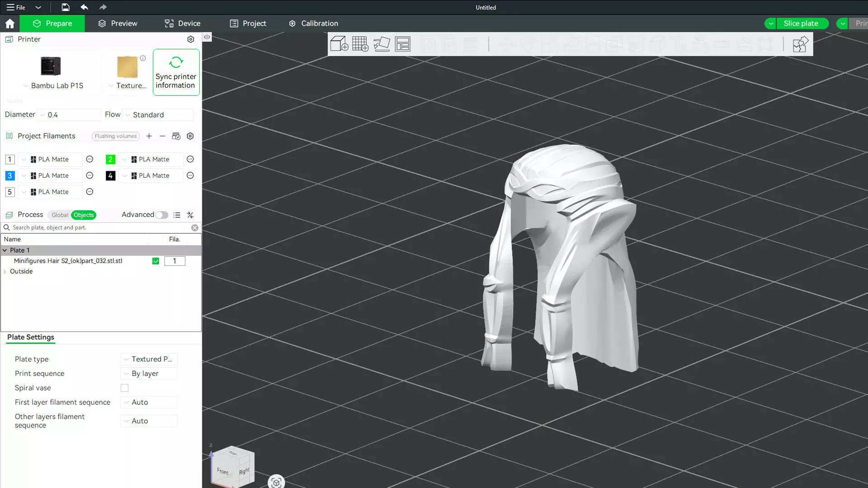Collapse the Plate 1 tree node

pos(5,250)
